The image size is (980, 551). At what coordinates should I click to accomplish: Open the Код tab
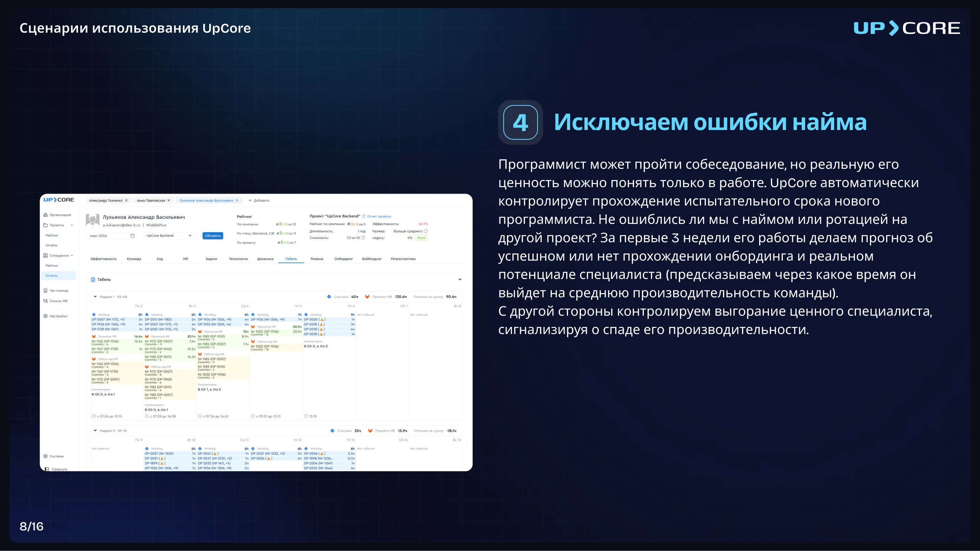(x=160, y=259)
